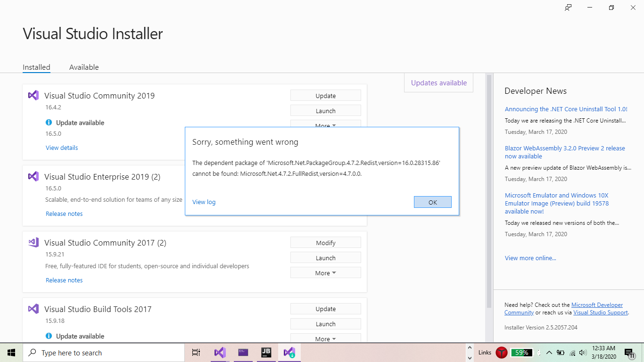Open .NET Core Uninstall Tool news article
This screenshot has width=644, height=362.
pyautogui.click(x=566, y=109)
